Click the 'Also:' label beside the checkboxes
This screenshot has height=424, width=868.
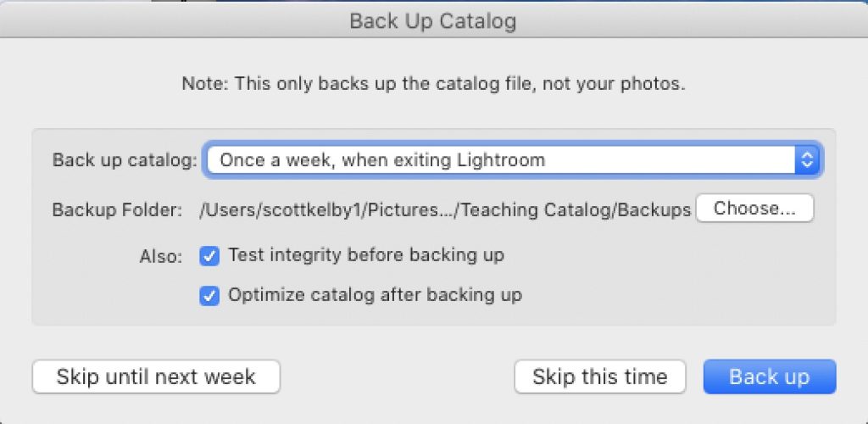[161, 256]
